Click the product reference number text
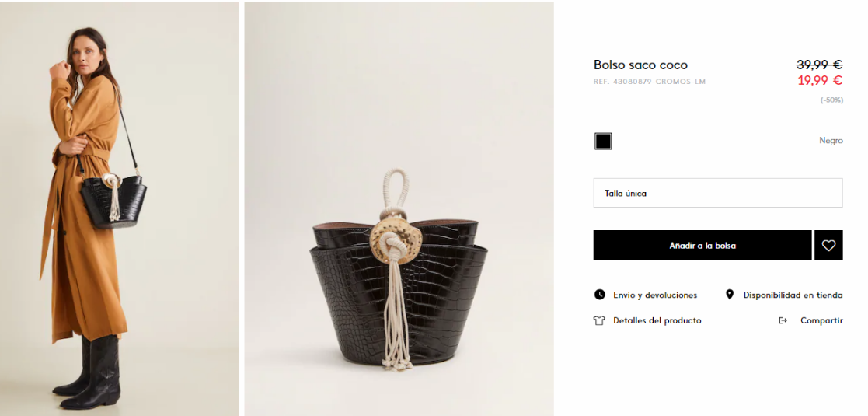This screenshot has width=868, height=416. click(x=650, y=82)
